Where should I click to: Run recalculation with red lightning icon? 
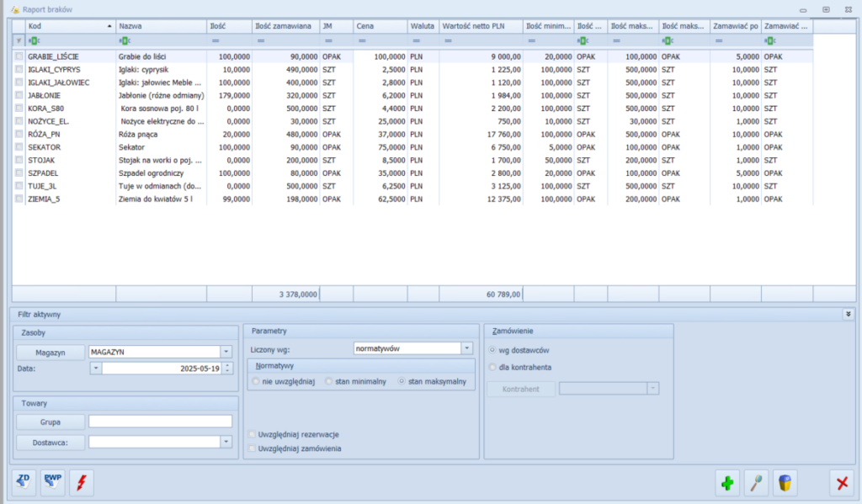click(82, 483)
